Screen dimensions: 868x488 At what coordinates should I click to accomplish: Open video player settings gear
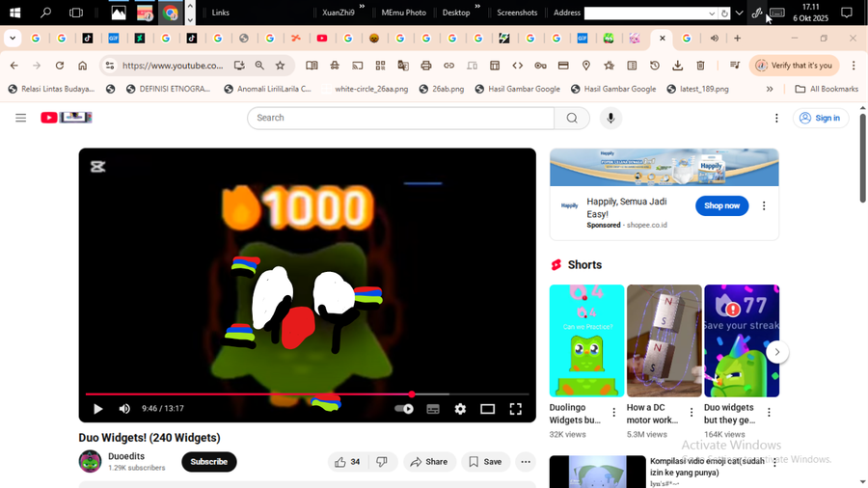460,409
